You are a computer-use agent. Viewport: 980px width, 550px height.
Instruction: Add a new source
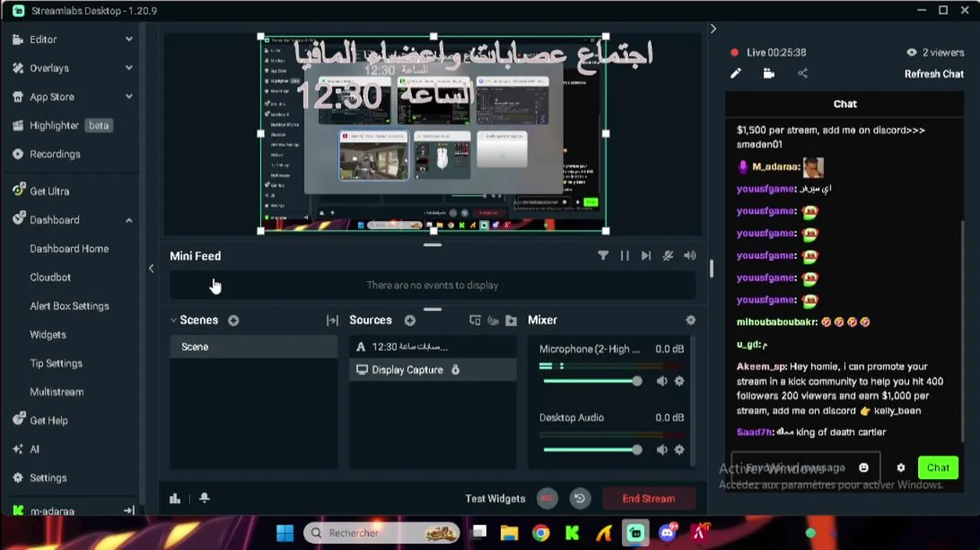point(410,321)
